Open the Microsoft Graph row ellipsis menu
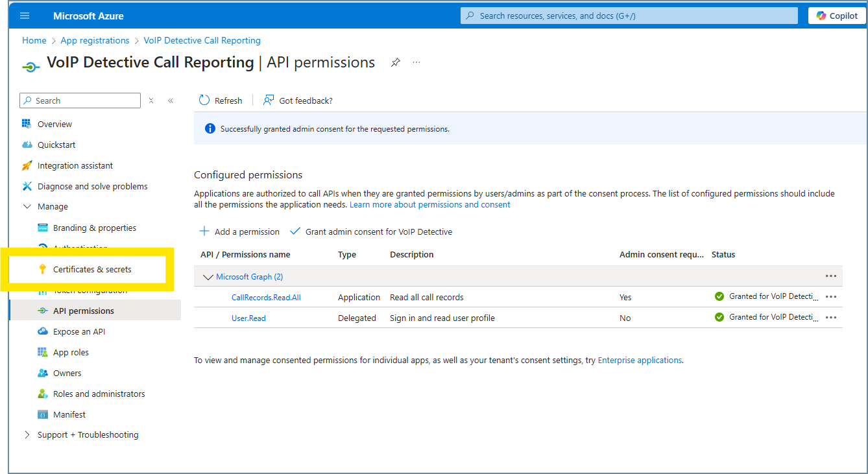 [x=831, y=276]
